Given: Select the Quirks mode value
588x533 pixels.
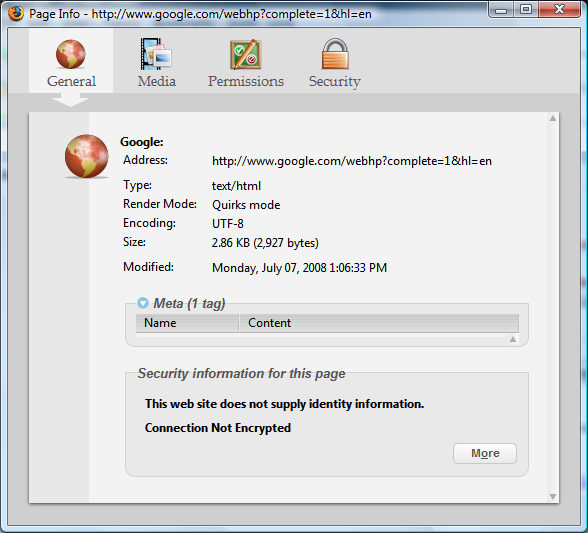Looking at the screenshot, I should pos(246,205).
